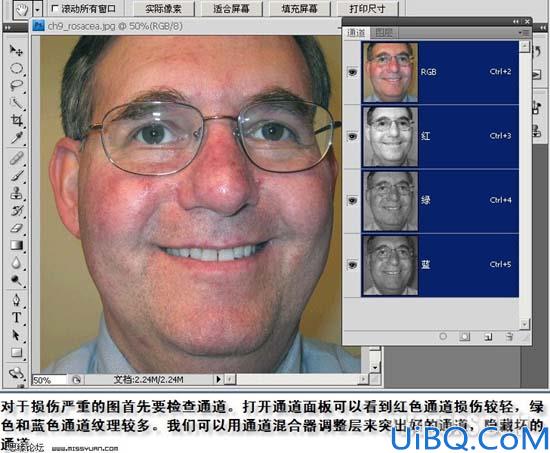Viewport: 550px width, 453px height.
Task: Select the 绿 channel thumbnail
Action: point(390,200)
